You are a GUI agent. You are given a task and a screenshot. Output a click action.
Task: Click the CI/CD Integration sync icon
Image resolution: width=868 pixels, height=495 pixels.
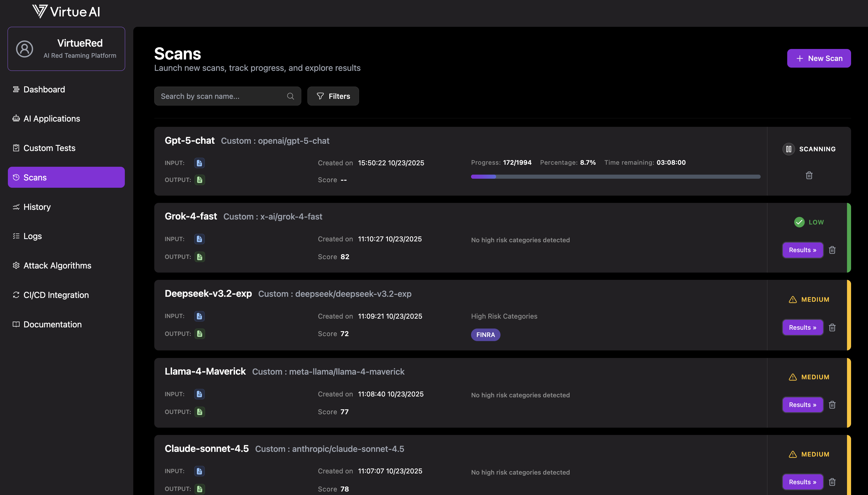click(16, 295)
